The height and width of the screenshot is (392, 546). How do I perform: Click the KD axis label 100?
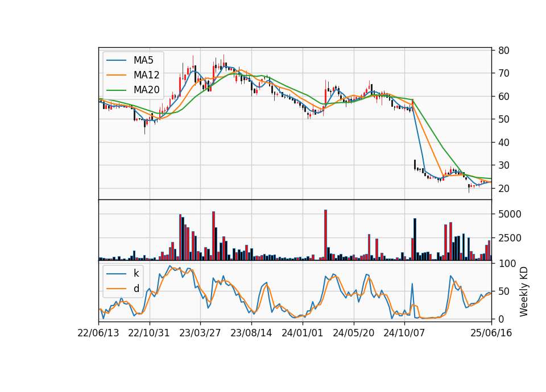coord(507,264)
